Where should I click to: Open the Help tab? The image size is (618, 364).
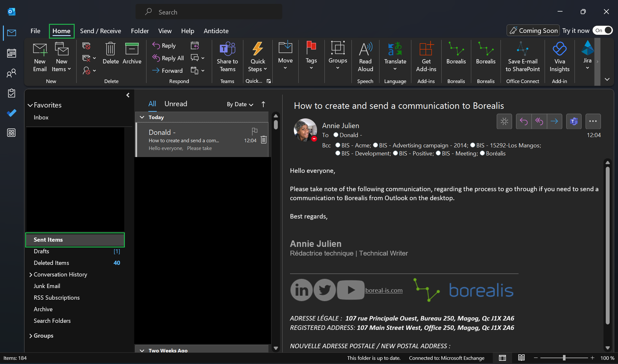[x=187, y=31]
